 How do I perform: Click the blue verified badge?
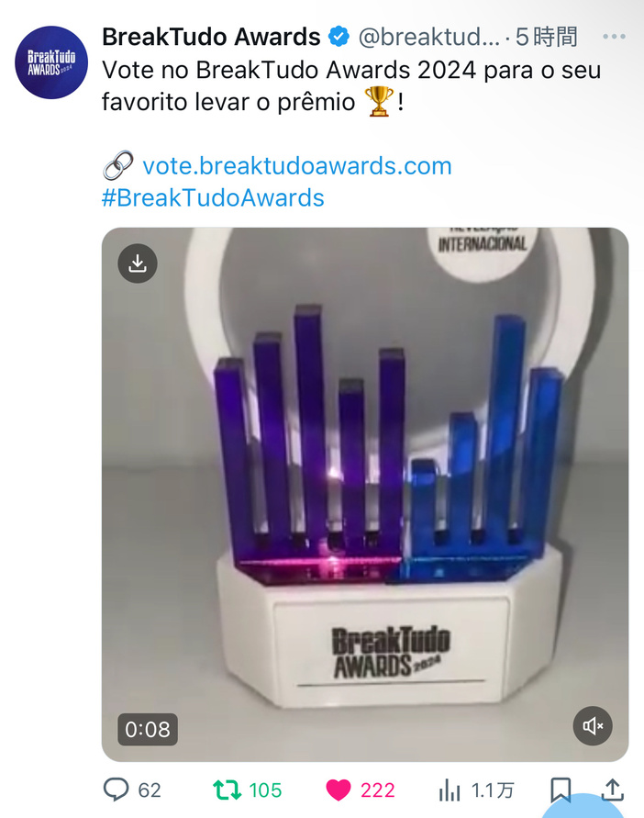coord(339,37)
